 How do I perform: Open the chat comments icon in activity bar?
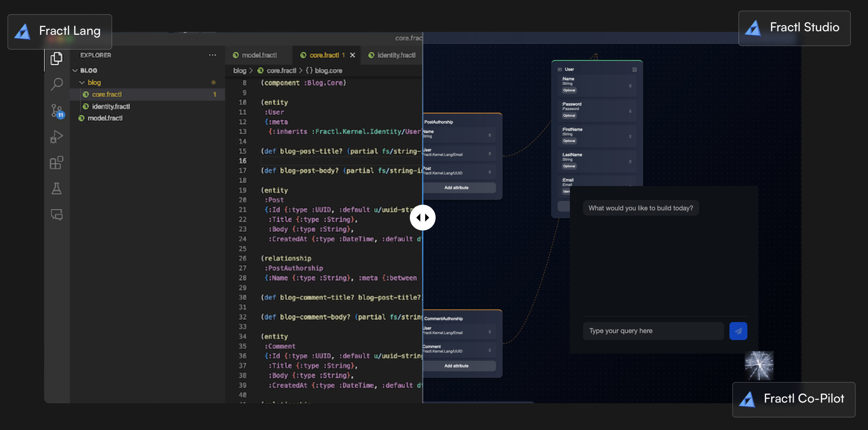(x=56, y=214)
